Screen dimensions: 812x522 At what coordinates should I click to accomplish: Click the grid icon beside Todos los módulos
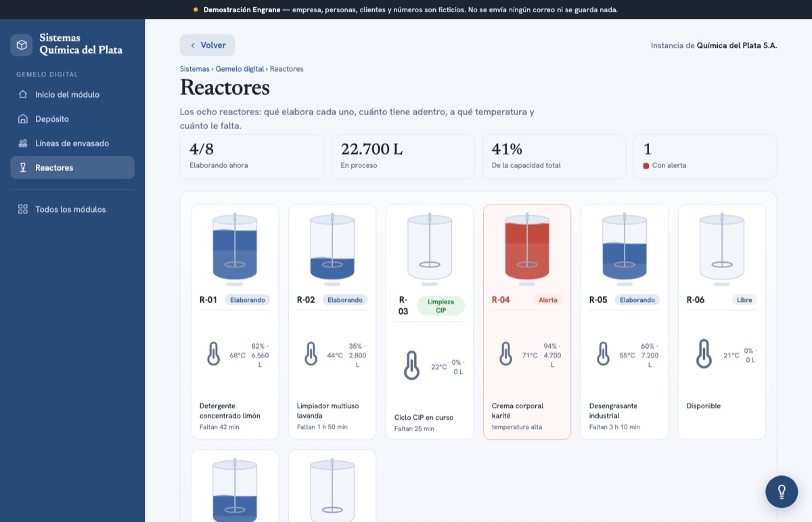click(23, 209)
